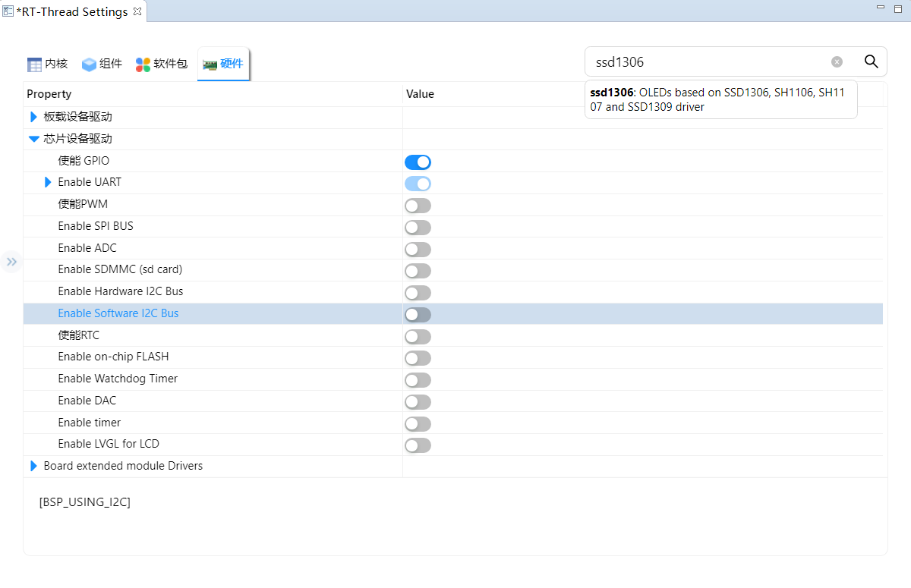Switch to the 内核 tab
The image size is (911, 588).
(x=48, y=64)
